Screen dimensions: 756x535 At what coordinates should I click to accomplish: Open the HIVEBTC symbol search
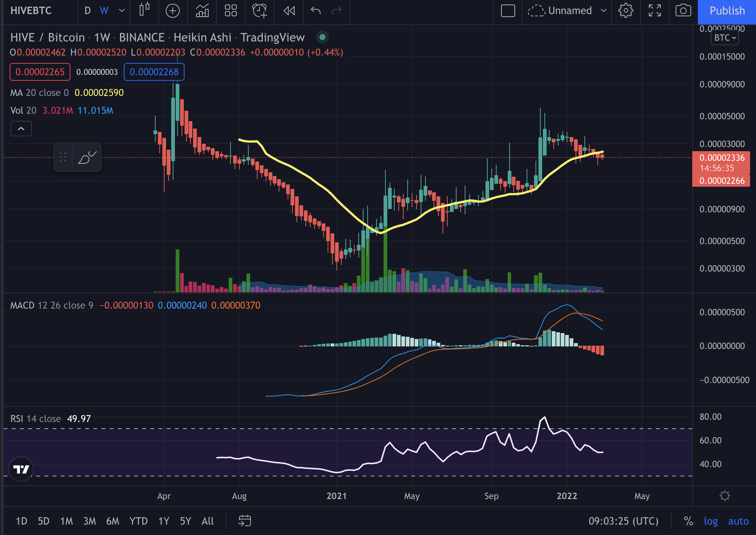(31, 11)
